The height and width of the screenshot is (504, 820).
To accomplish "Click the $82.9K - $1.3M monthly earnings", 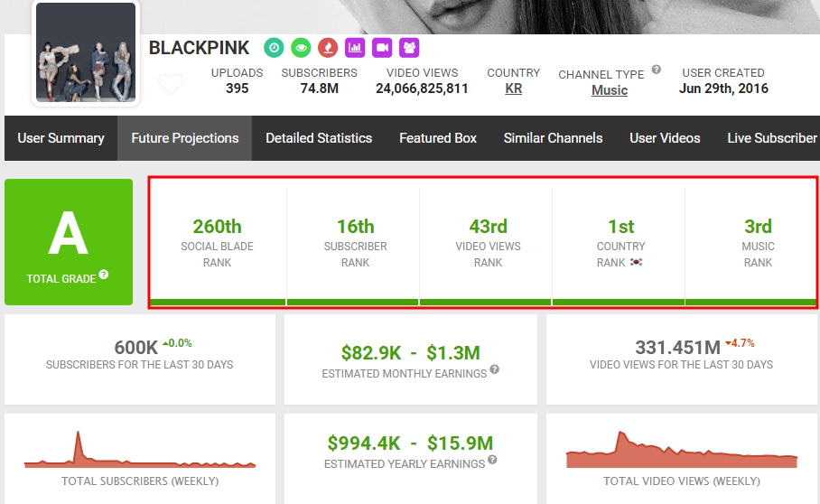I will coord(411,353).
